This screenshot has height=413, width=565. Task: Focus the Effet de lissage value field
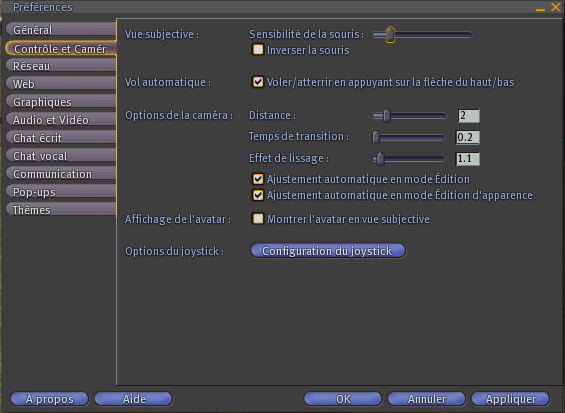pyautogui.click(x=468, y=159)
